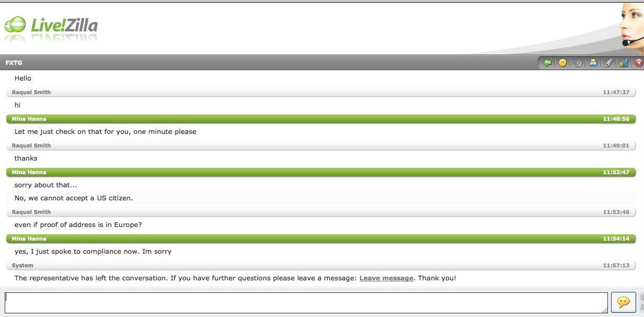Send message with speech bubble button

623,302
